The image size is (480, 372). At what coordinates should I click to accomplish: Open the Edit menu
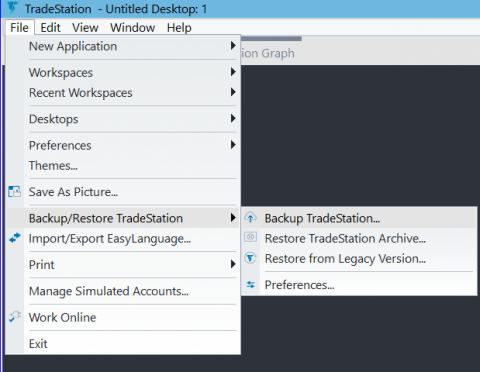click(x=50, y=27)
